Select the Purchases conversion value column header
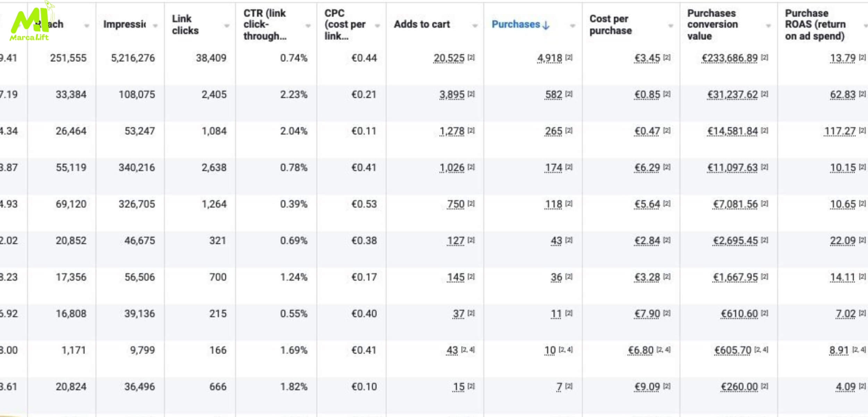 (712, 24)
